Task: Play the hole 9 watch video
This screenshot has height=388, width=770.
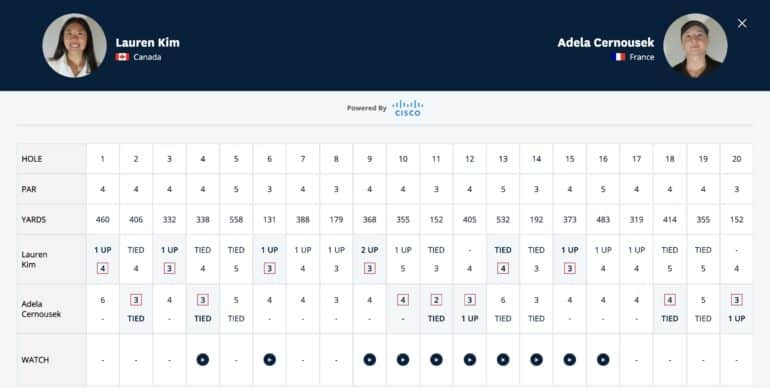Action: (x=369, y=360)
